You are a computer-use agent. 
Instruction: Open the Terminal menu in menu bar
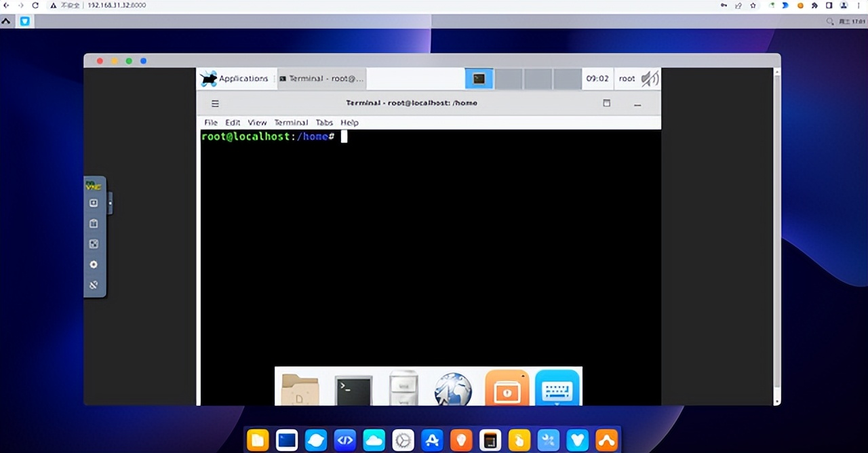tap(291, 123)
